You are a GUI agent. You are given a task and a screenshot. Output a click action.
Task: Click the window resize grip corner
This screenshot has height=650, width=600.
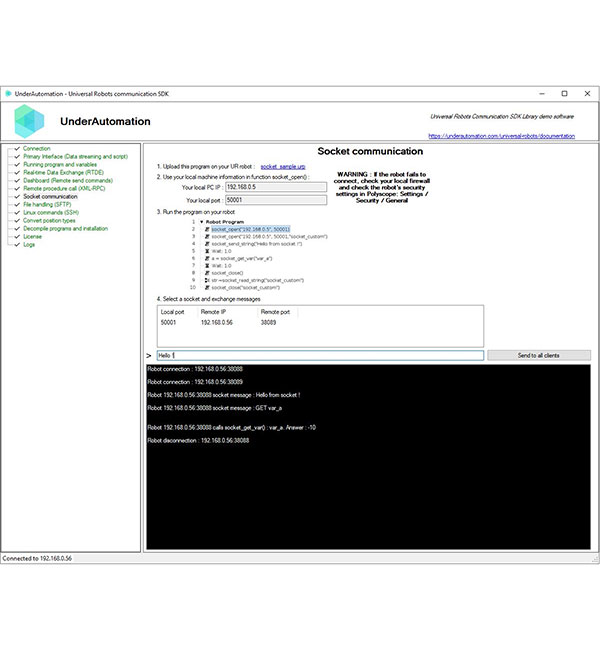[595, 559]
